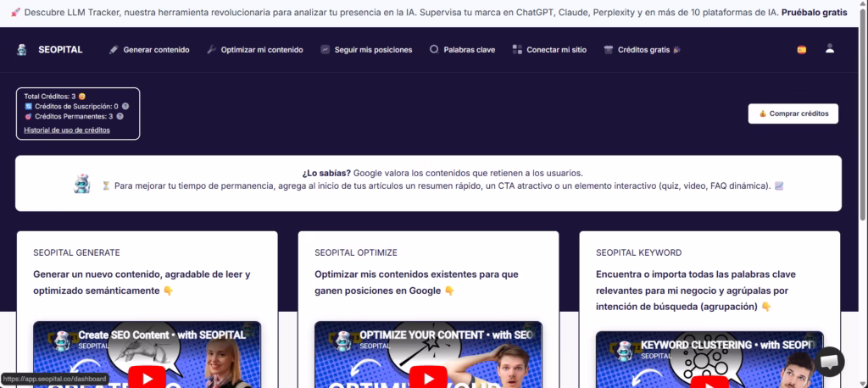Screen dimensions: 868x388
Task: Open the Spanish flag language selector
Action: coord(802,50)
